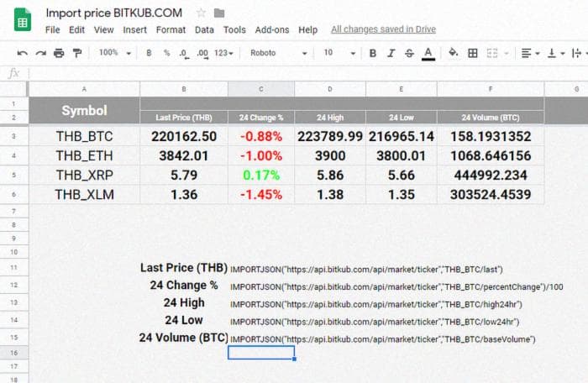Select cell with volume 158.1931352
The height and width of the screenshot is (383, 588).
pyautogui.click(x=491, y=136)
